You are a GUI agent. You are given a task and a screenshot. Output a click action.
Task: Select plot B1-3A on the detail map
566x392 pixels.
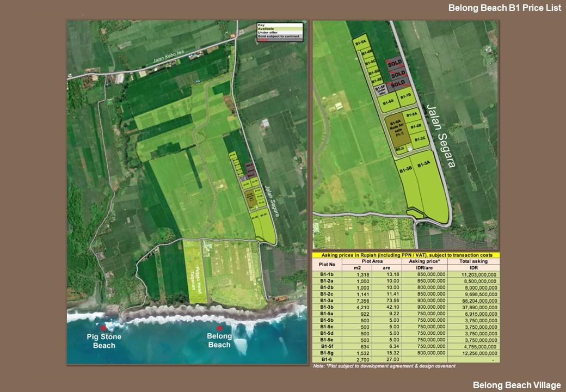click(x=424, y=164)
